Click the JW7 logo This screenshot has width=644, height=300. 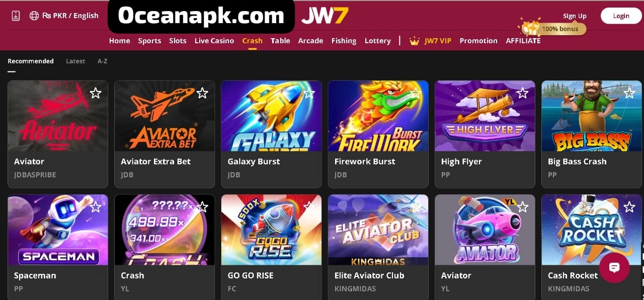325,16
